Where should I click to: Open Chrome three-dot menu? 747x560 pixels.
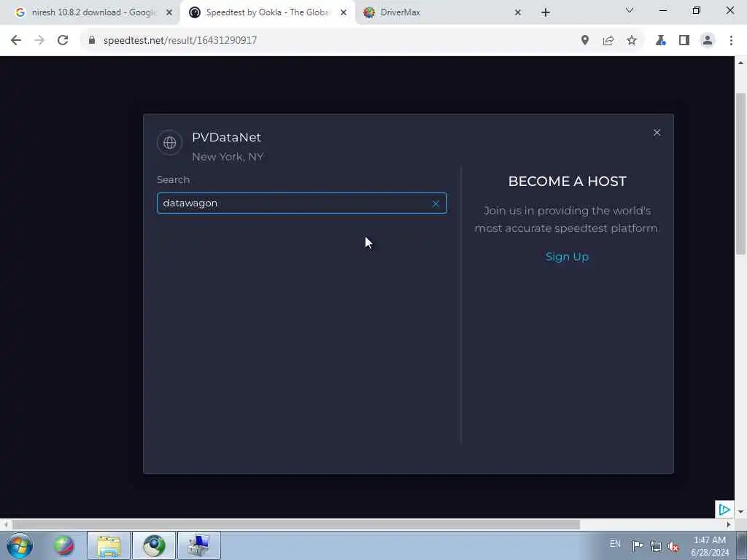point(731,41)
